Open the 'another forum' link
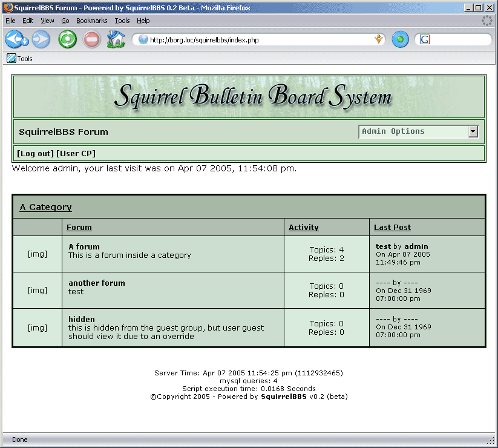Screen dimensions: 498x448 coord(97,283)
